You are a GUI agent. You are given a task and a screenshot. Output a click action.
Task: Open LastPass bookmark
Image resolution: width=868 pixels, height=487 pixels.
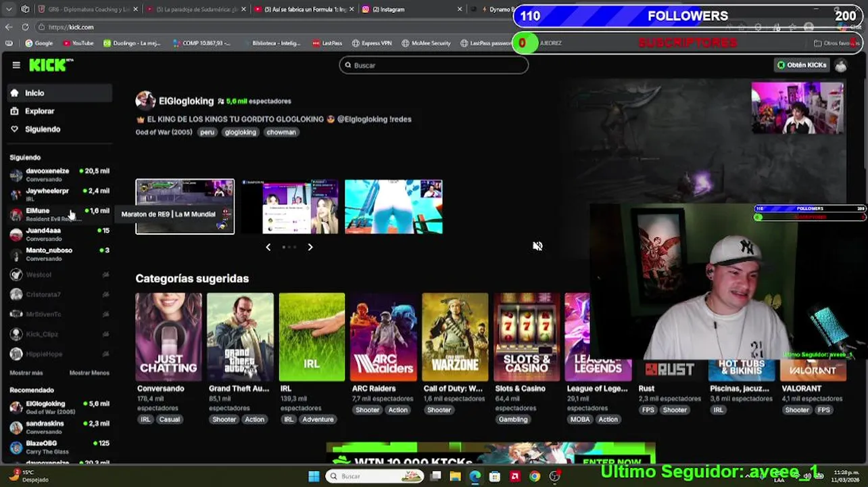(x=327, y=43)
